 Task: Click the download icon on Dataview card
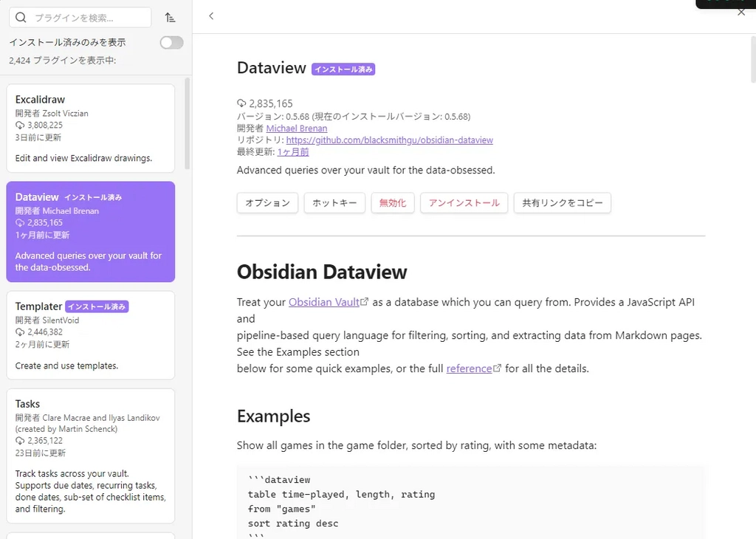click(20, 223)
